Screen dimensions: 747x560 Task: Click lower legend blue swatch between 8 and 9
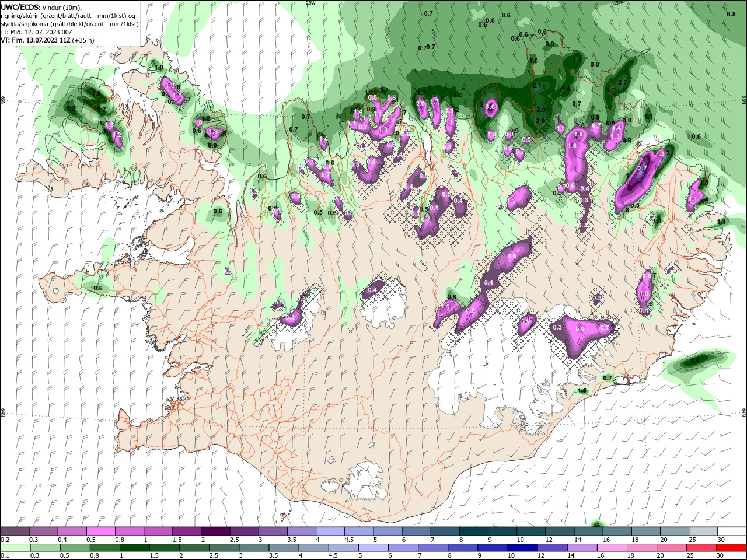click(x=463, y=548)
